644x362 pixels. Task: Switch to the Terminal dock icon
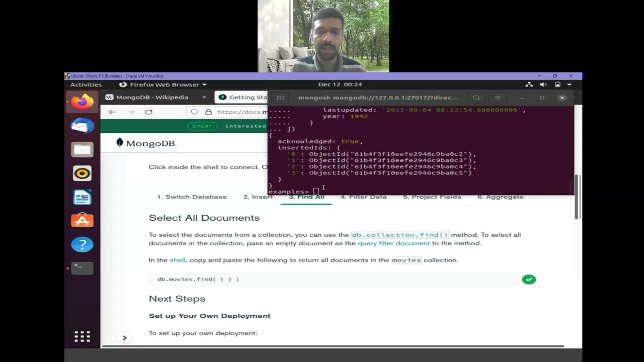click(82, 268)
